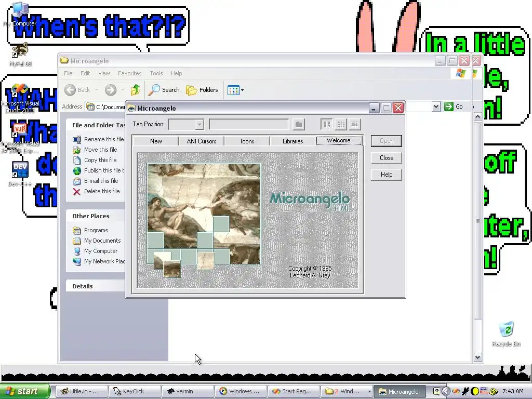Click the dimmed Open button
Image resolution: width=532 pixels, height=399 pixels.
click(x=387, y=141)
